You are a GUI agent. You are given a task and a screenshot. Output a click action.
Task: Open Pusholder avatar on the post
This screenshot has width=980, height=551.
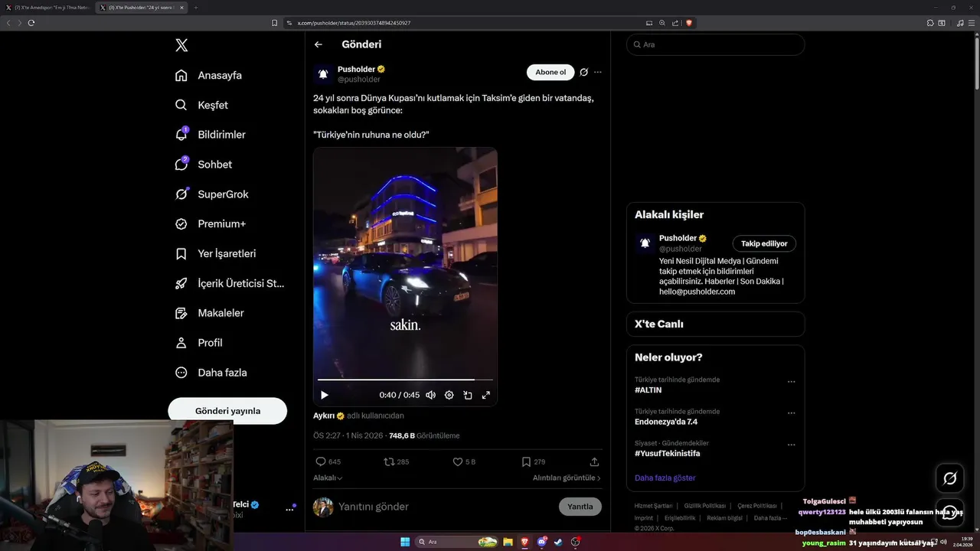click(323, 73)
